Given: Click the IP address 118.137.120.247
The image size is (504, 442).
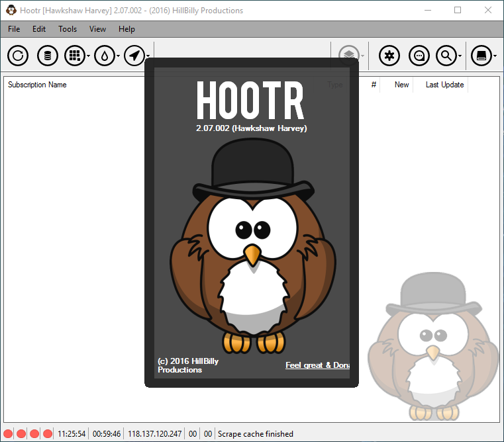Looking at the screenshot, I should point(154,434).
